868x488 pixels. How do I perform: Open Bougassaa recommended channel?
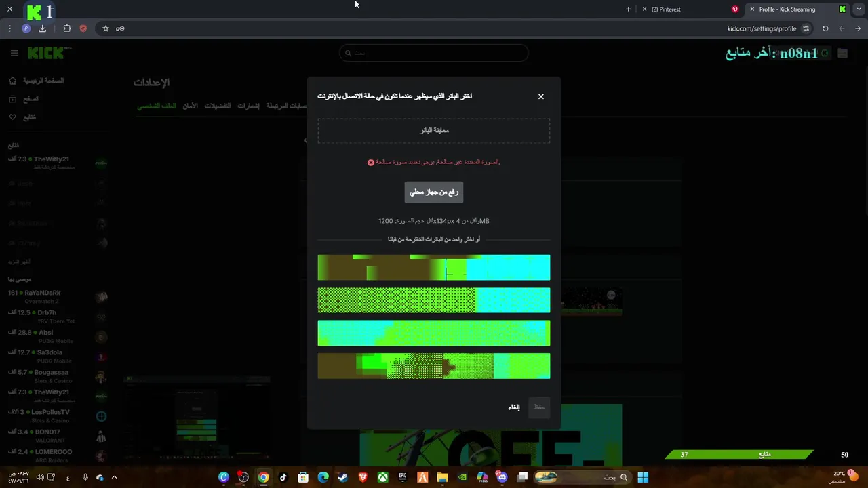coord(58,376)
